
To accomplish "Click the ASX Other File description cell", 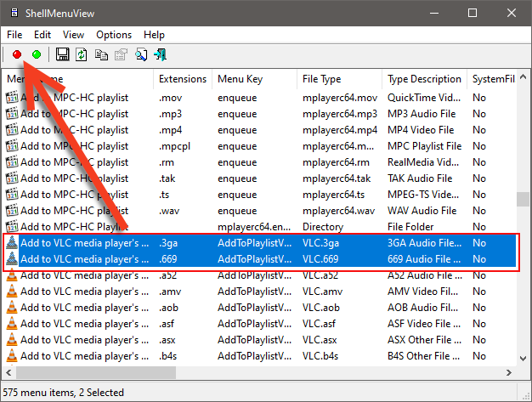I will [x=424, y=340].
